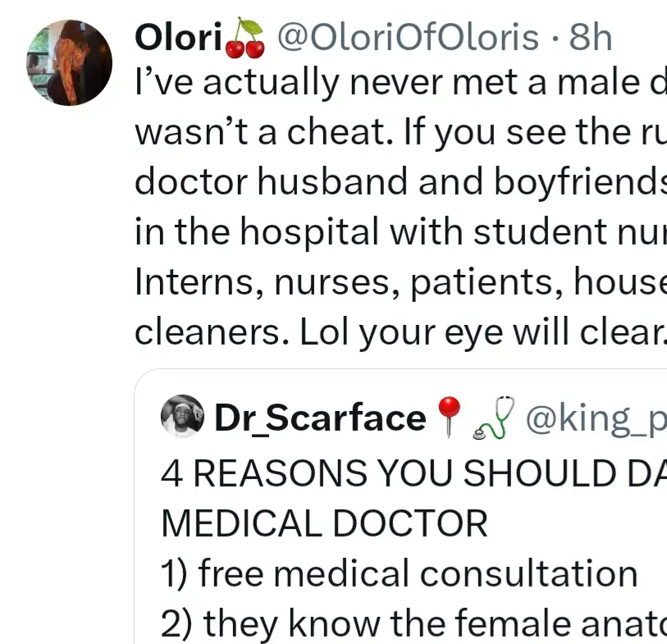Open Dr_Scarface's small profile avatar

pyautogui.click(x=182, y=416)
